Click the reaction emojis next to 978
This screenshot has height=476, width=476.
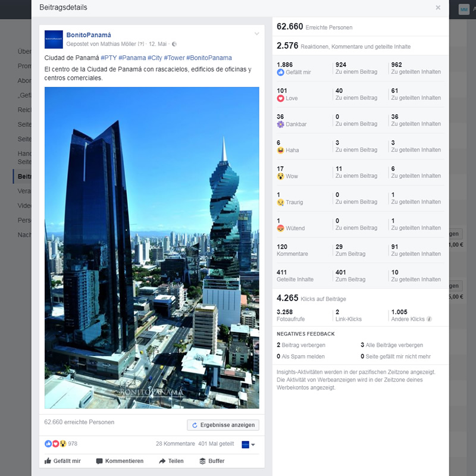[x=55, y=444]
